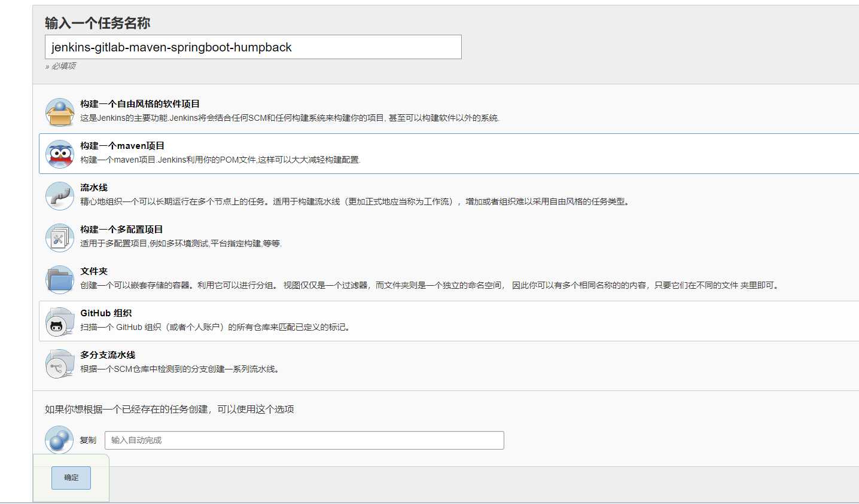Click the freestyle software project box icon

60,112
